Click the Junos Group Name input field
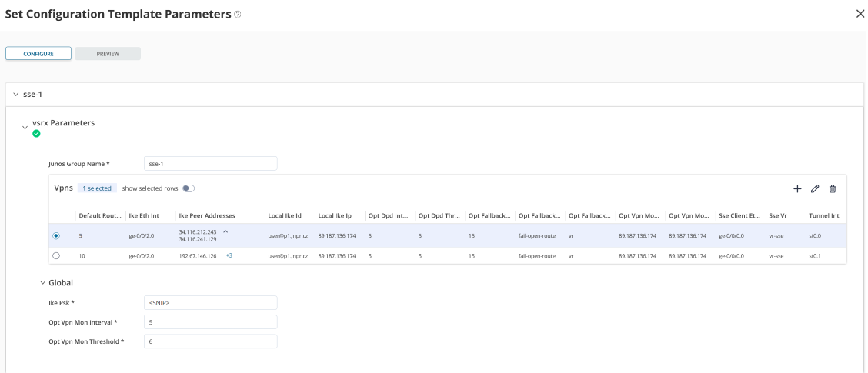 point(210,164)
